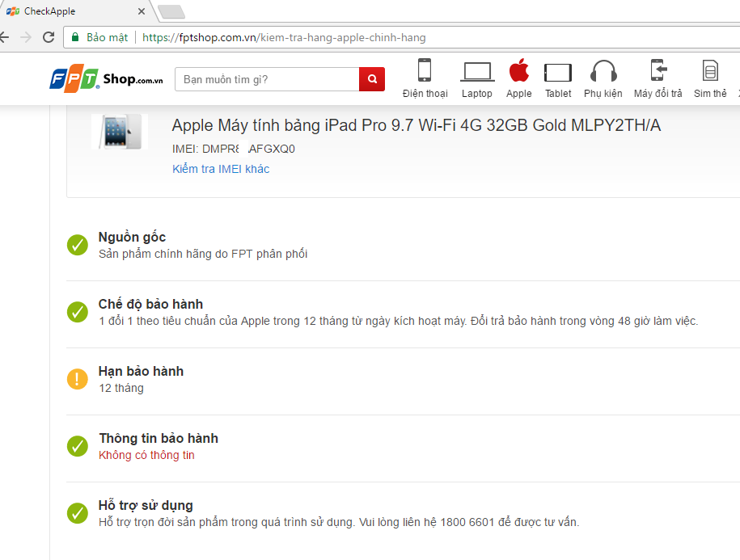Image resolution: width=740 pixels, height=560 pixels.
Task: Reload the page with the refresh icon
Action: 49,37
